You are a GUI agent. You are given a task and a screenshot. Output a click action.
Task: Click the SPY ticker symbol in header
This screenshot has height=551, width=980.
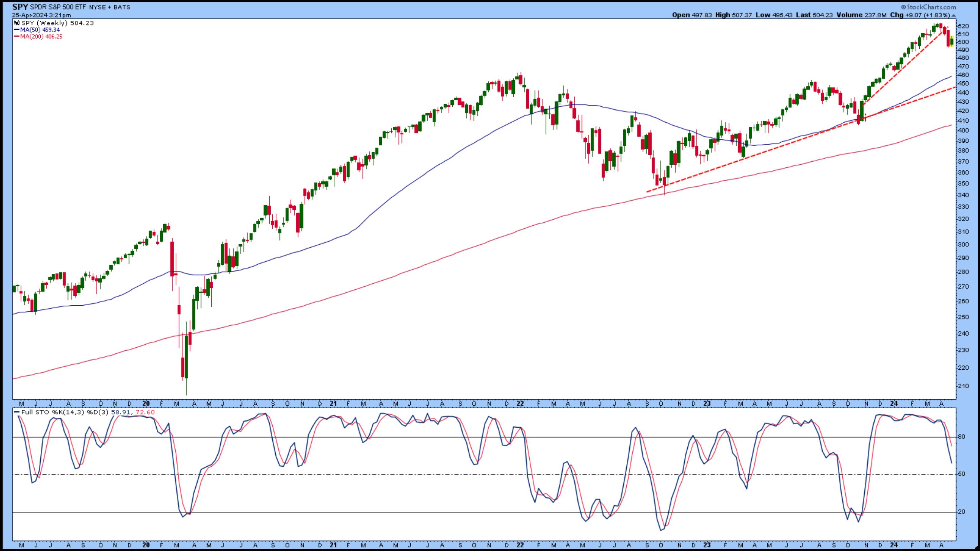point(20,7)
